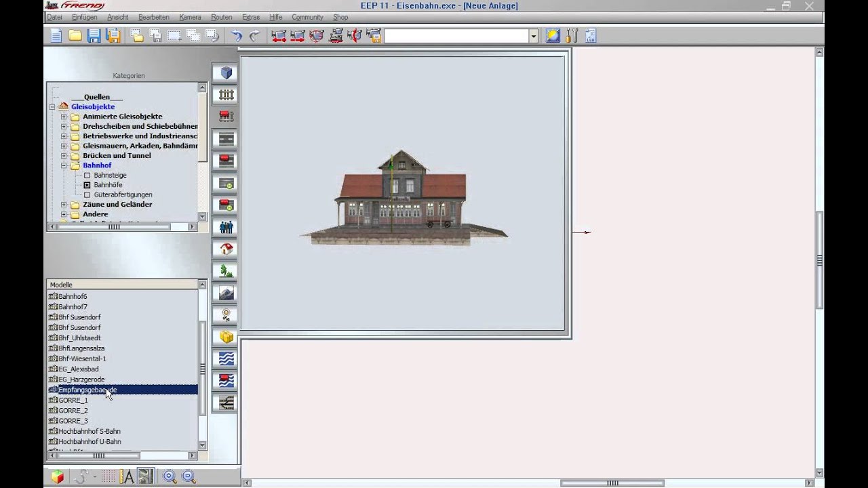Click the layout view horizontal scrollbar thumb
This screenshot has height=488, width=868.
point(612,483)
